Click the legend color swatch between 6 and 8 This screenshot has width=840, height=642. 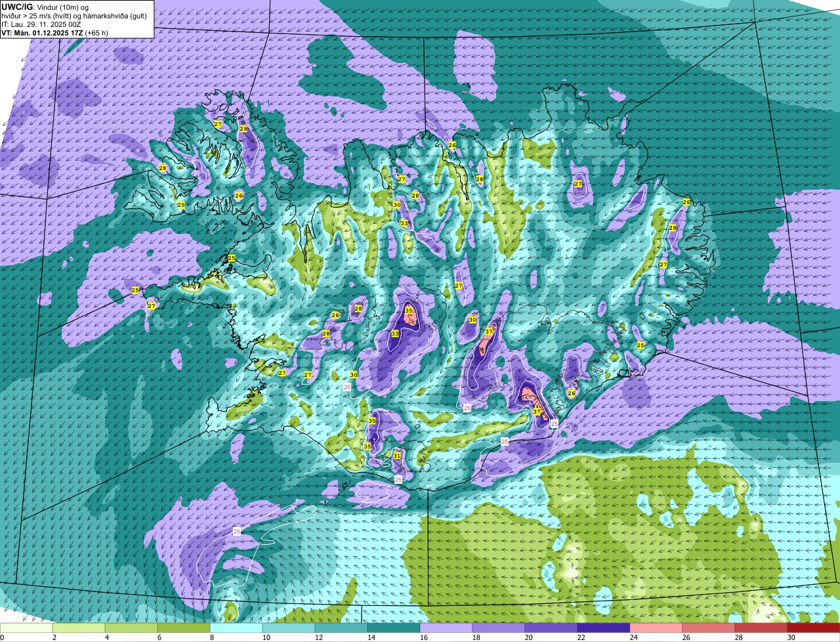[184, 628]
